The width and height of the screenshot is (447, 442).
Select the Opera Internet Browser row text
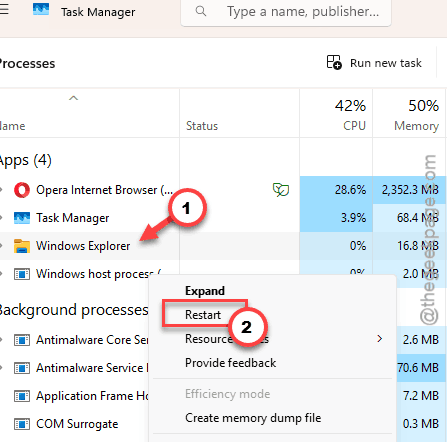(x=105, y=190)
